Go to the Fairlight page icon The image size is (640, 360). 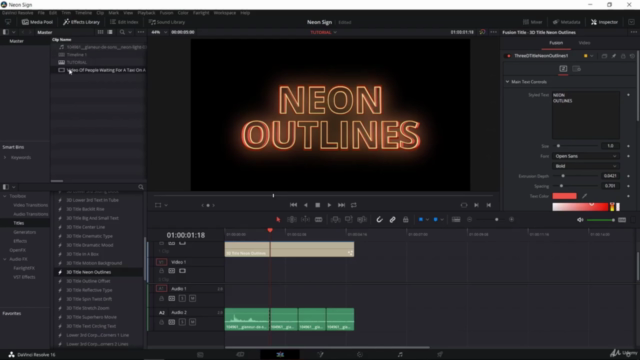coord(400,354)
